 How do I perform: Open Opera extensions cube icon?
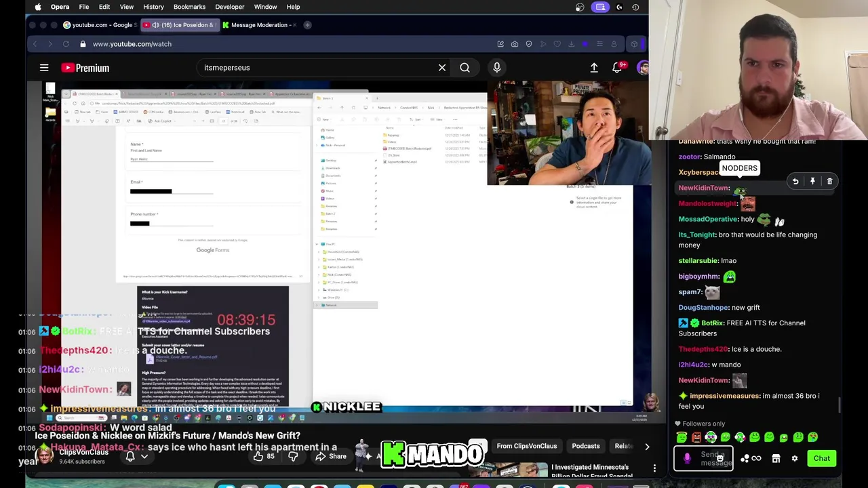[634, 44]
